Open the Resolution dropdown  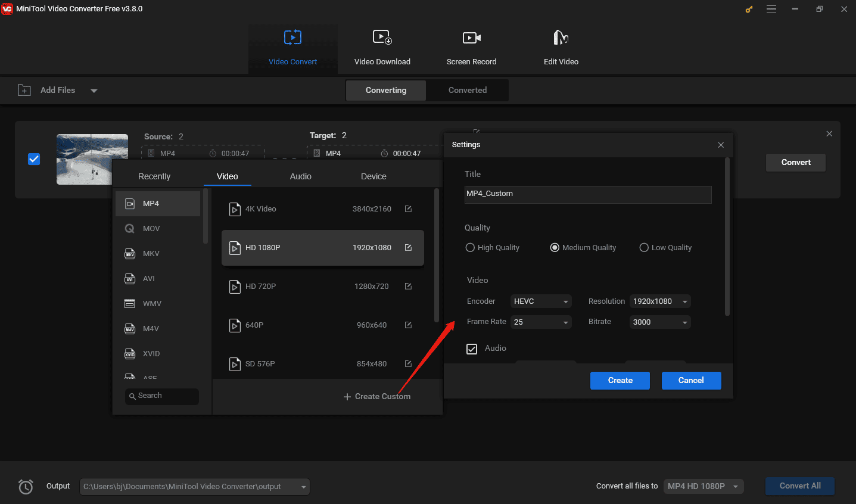660,301
